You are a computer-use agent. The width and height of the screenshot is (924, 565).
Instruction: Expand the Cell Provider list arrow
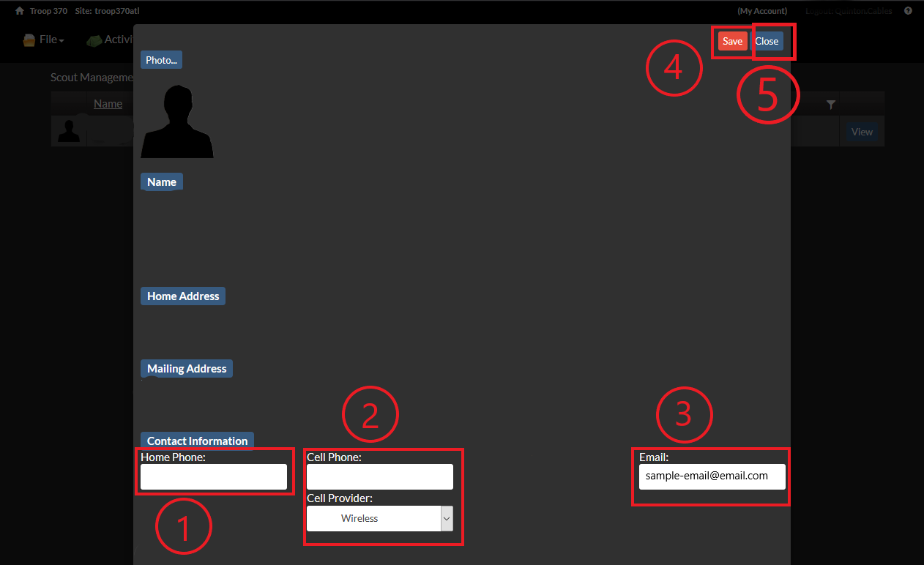pyautogui.click(x=447, y=518)
